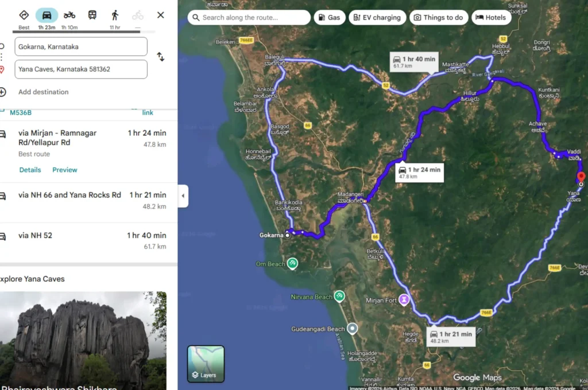Click the Mirjan Fort purple marker

point(404,300)
